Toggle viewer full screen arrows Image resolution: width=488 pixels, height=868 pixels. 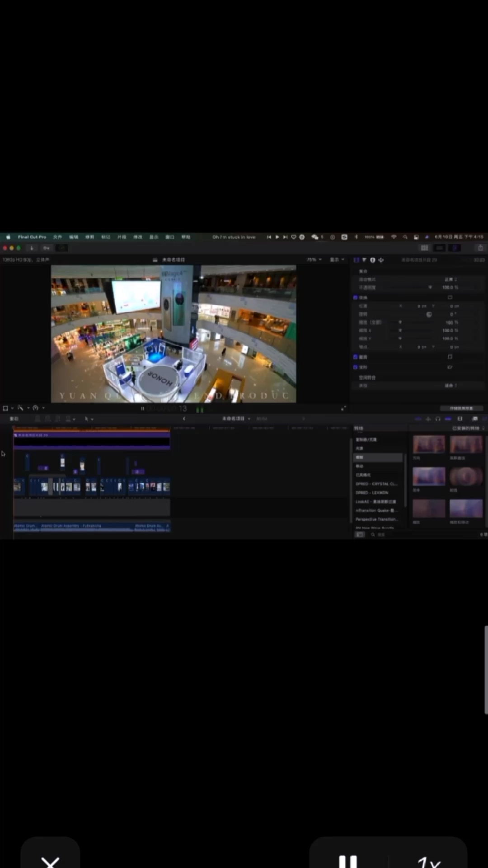[x=343, y=408]
